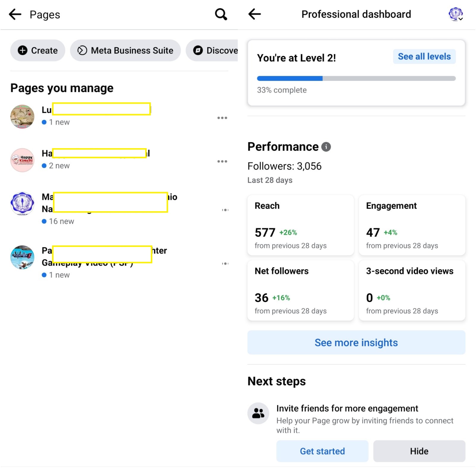Open three-dot menu for Happy Kimchi page
476x476 pixels.
tap(222, 162)
